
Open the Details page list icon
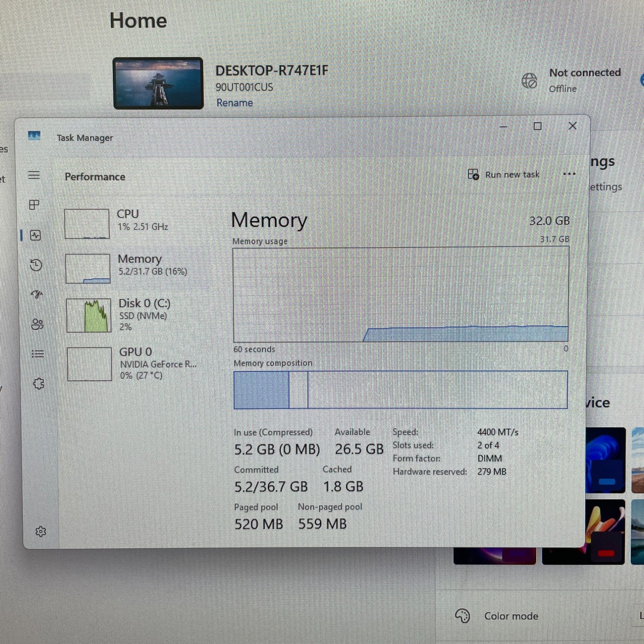[x=38, y=354]
